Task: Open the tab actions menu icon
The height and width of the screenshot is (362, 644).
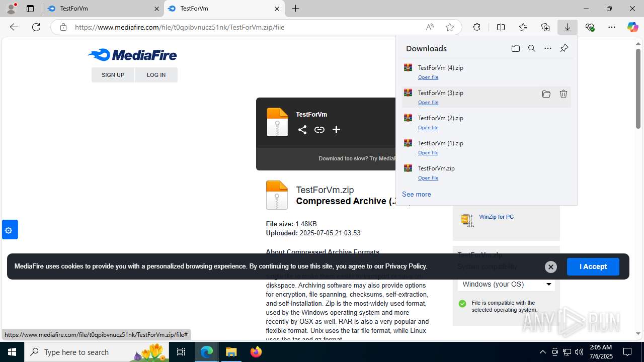Action: (x=30, y=9)
